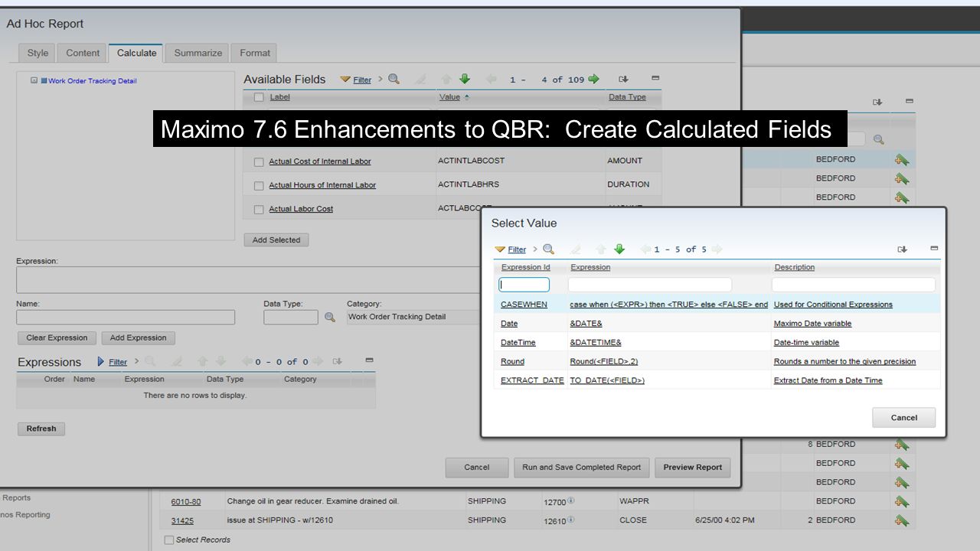Switch to the Content tab
Viewport: 980px width, 551px height.
(83, 53)
